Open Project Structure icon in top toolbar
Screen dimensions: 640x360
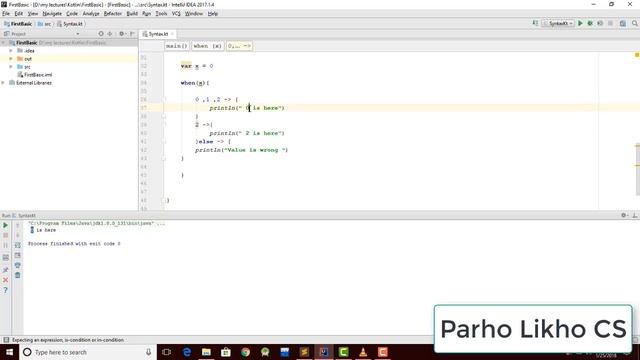[x=623, y=24]
